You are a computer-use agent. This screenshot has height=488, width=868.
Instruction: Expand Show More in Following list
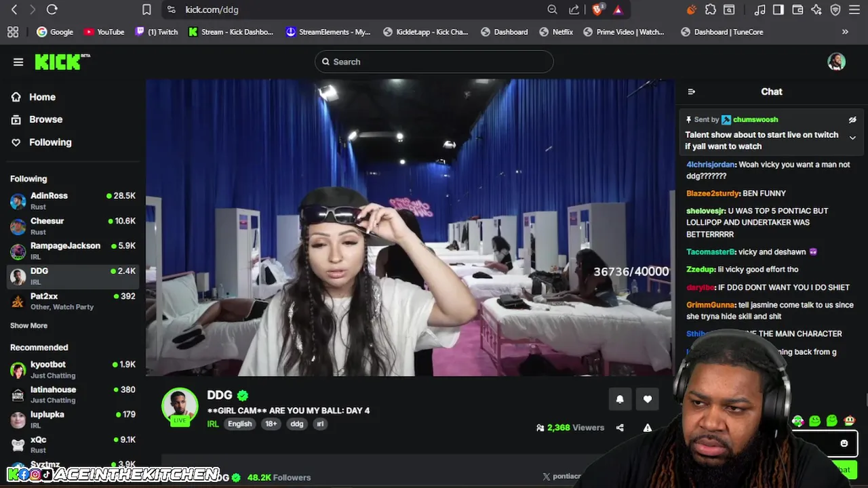28,325
